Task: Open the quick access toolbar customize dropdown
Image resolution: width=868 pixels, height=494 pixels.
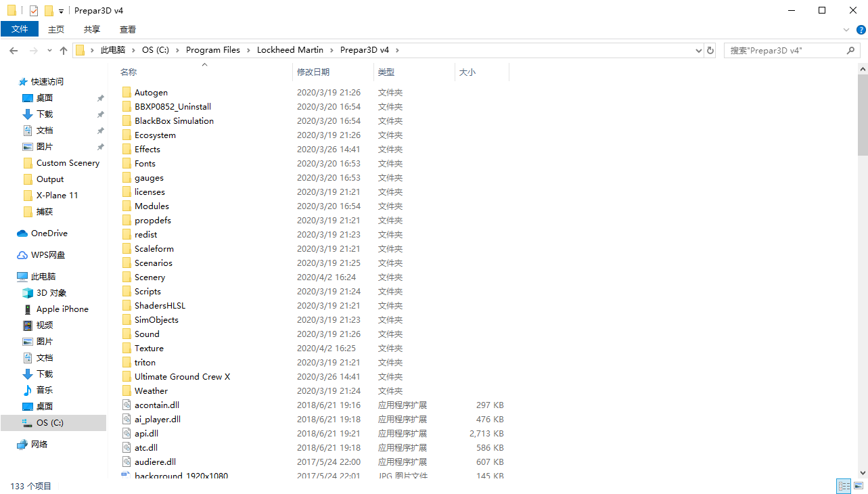Action: (x=61, y=11)
